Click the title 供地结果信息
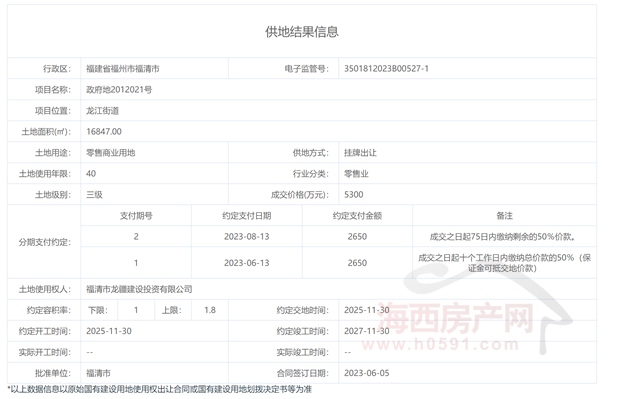Image resolution: width=640 pixels, height=399 pixels. pos(302,31)
